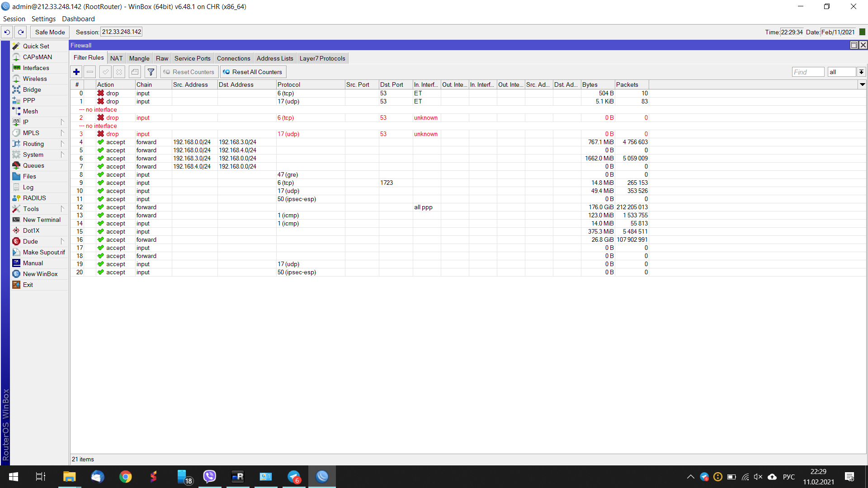The height and width of the screenshot is (488, 868).
Task: Open New Terminal in sidebar
Action: point(42,220)
